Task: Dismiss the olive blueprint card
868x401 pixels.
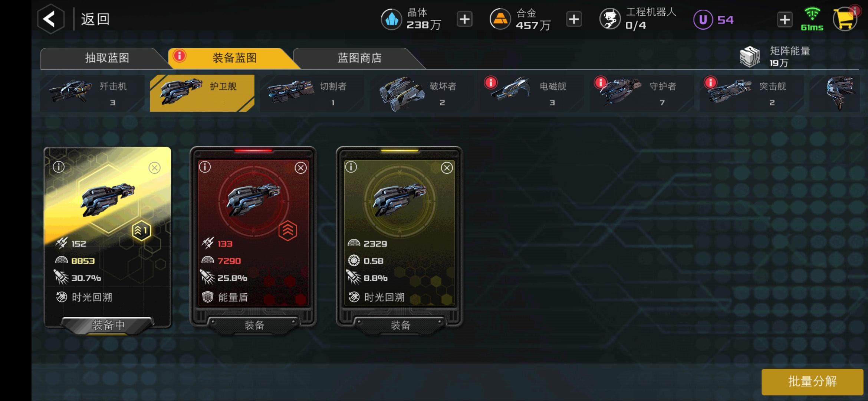Action: pyautogui.click(x=447, y=168)
